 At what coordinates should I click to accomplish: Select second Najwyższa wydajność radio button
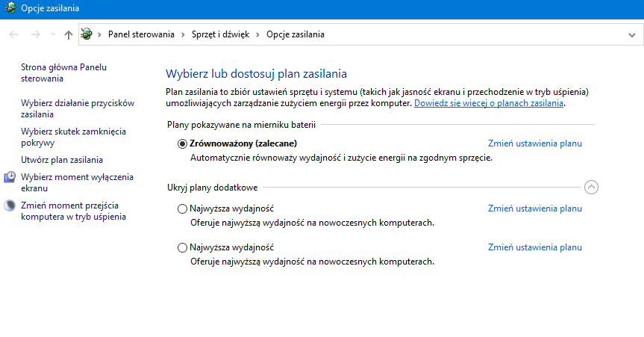(182, 248)
